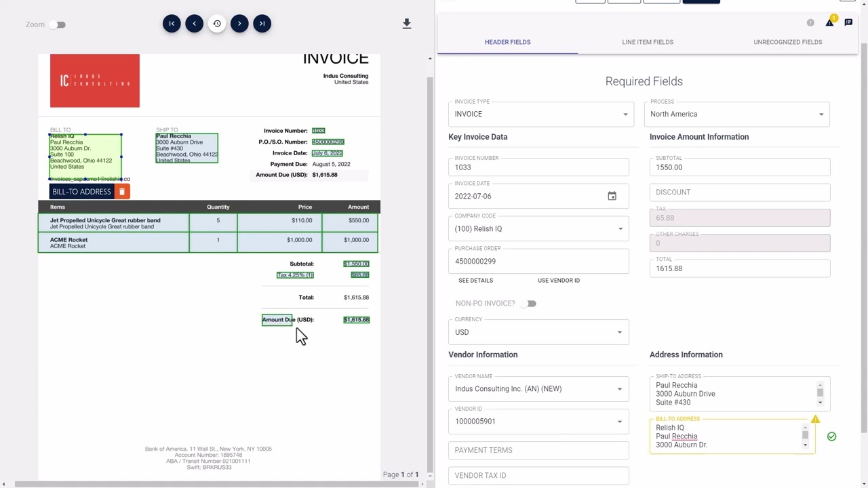Click the highlighted $1,550.00 subtotal value

click(356, 264)
